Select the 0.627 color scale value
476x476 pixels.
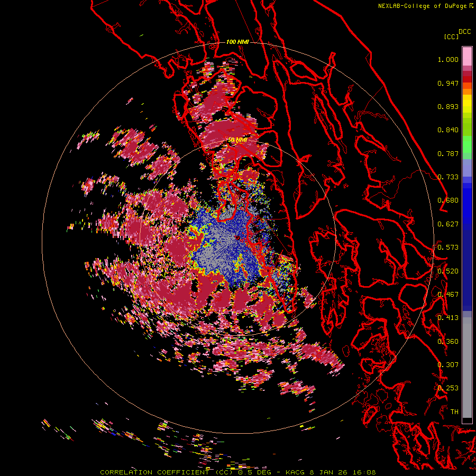coord(448,224)
